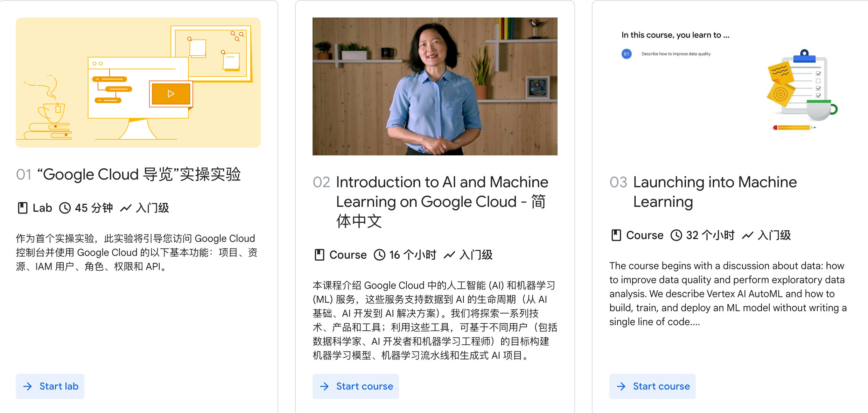Image resolution: width=868 pixels, height=413 pixels.
Task: Open the Launching into Machine Learning title
Action: (715, 192)
